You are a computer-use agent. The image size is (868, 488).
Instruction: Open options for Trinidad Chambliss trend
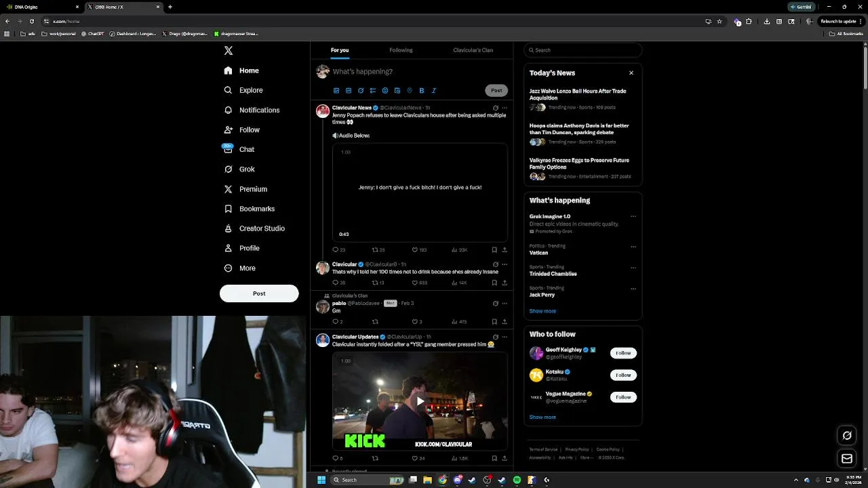point(633,268)
